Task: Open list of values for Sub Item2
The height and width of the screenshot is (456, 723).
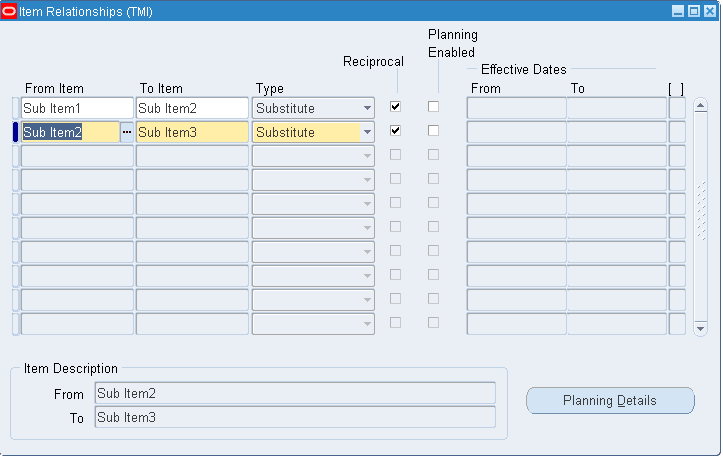Action: (127, 132)
